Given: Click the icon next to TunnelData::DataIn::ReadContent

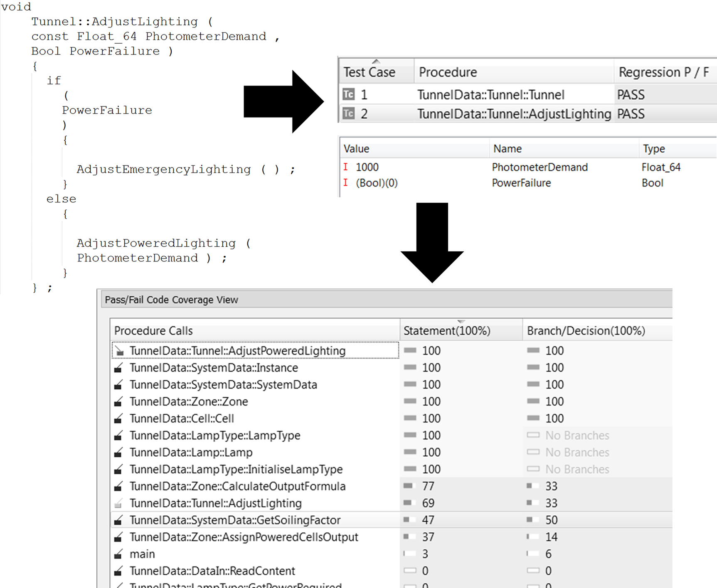Looking at the screenshot, I should pos(119,571).
